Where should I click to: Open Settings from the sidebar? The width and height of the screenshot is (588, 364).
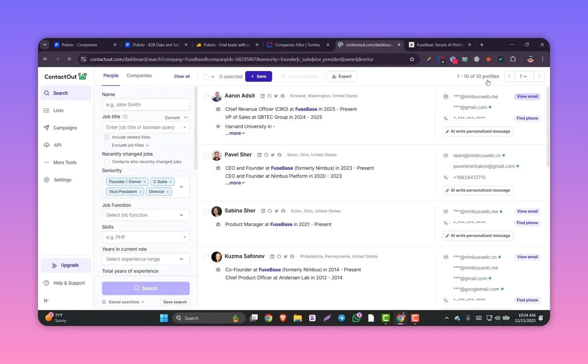click(x=62, y=180)
